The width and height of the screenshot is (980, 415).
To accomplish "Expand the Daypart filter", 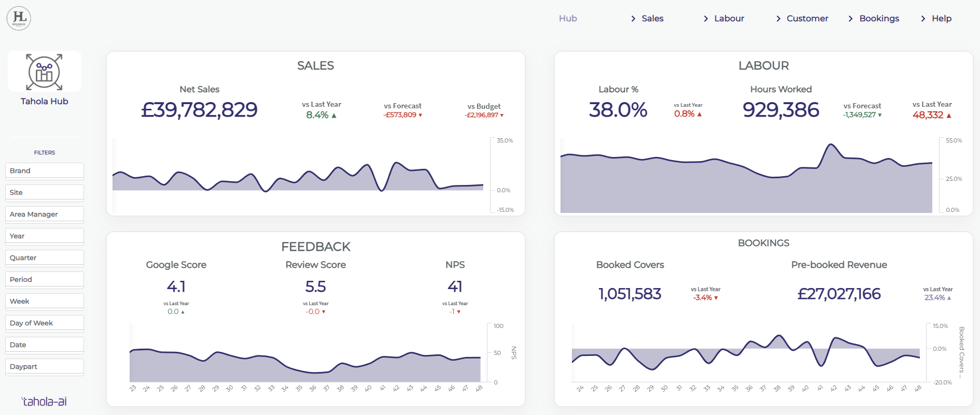I will (x=45, y=367).
